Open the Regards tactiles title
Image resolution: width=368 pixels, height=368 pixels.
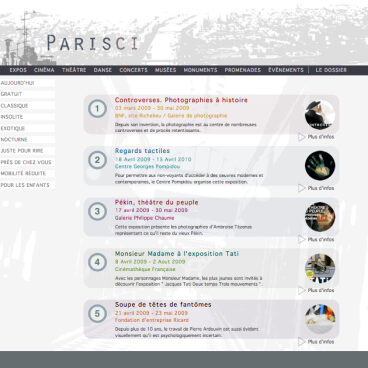click(x=142, y=151)
